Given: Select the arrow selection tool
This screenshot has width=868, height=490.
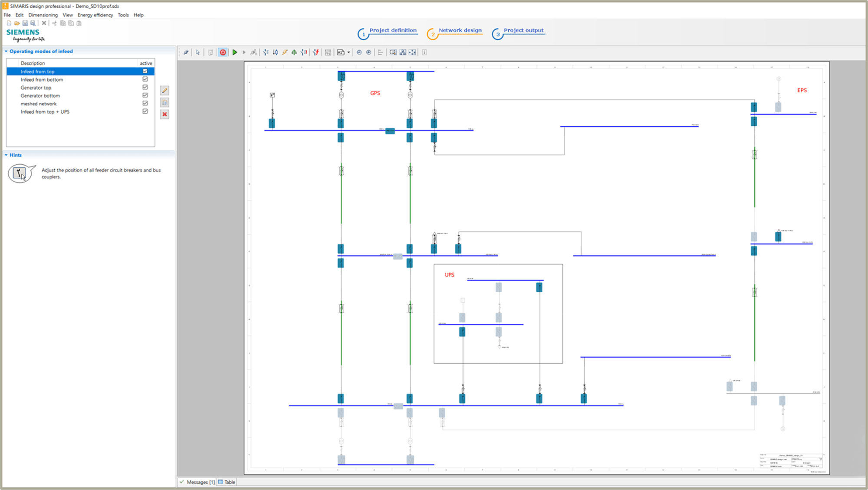Looking at the screenshot, I should click(197, 52).
